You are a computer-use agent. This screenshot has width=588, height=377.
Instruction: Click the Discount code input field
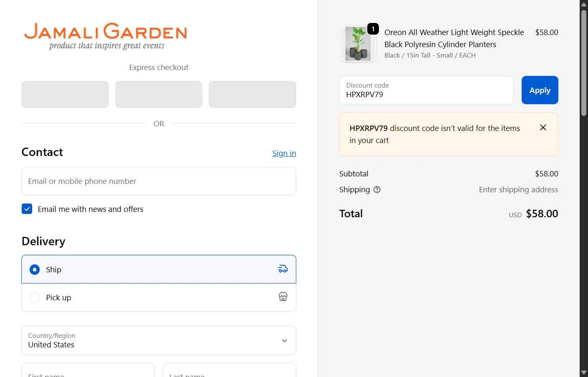pyautogui.click(x=426, y=90)
